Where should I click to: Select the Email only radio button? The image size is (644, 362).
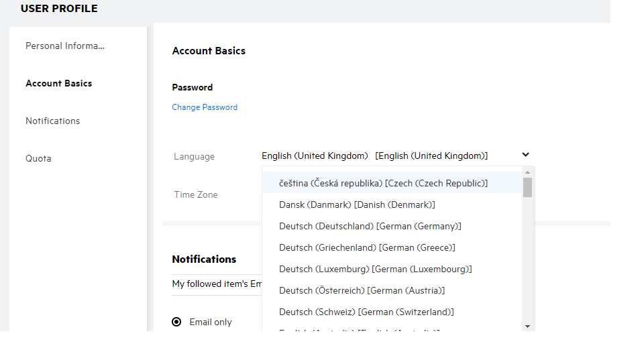[176, 322]
